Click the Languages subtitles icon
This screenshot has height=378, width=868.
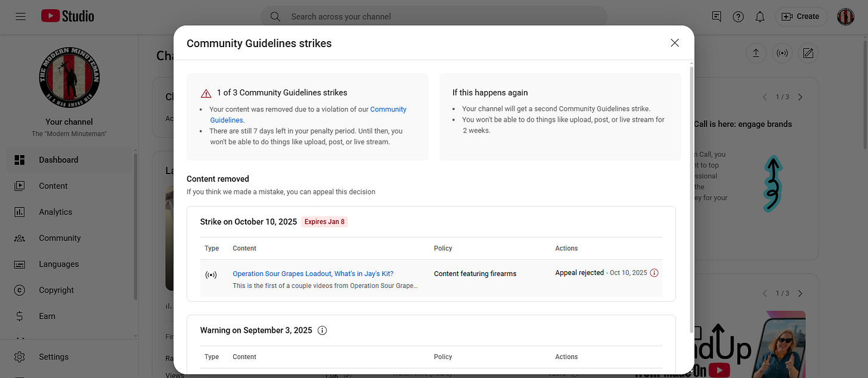coord(20,264)
